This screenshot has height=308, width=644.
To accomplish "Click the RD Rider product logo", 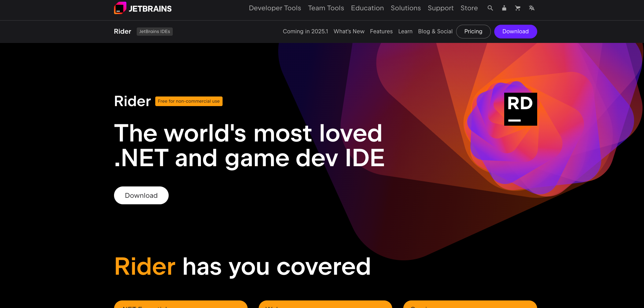I will [x=520, y=109].
